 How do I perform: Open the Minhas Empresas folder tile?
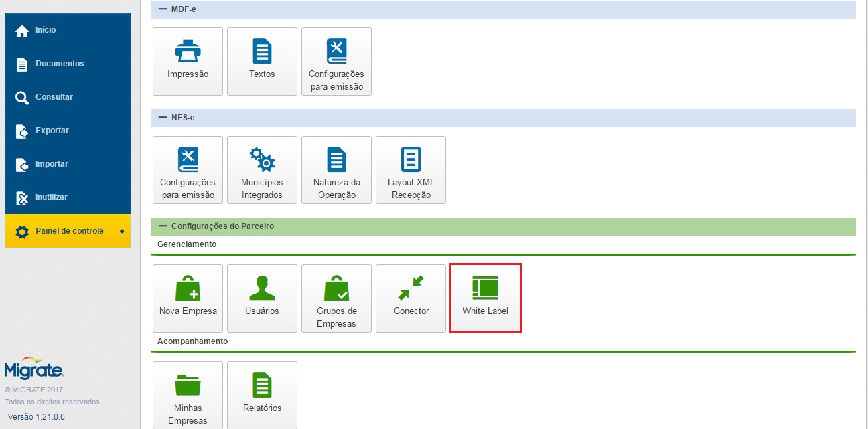188,395
